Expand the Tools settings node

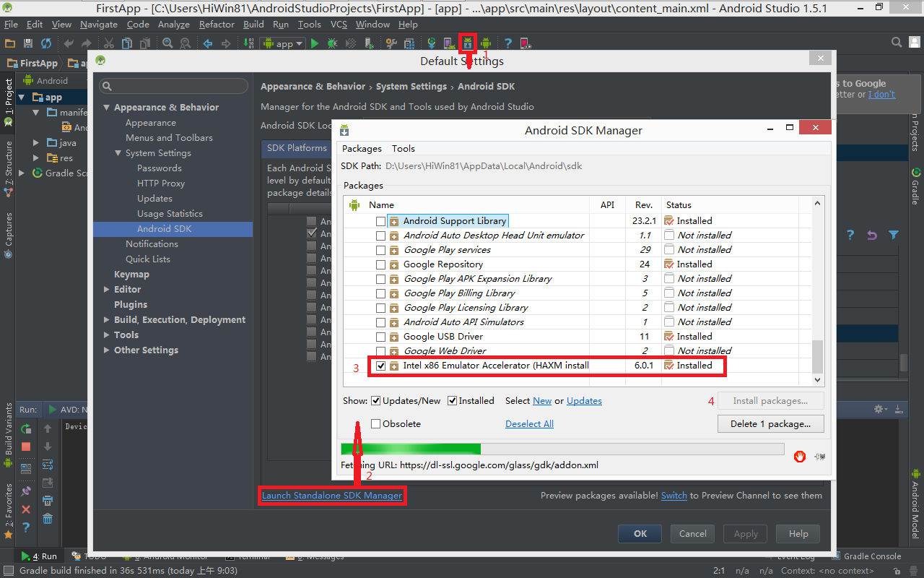[107, 335]
